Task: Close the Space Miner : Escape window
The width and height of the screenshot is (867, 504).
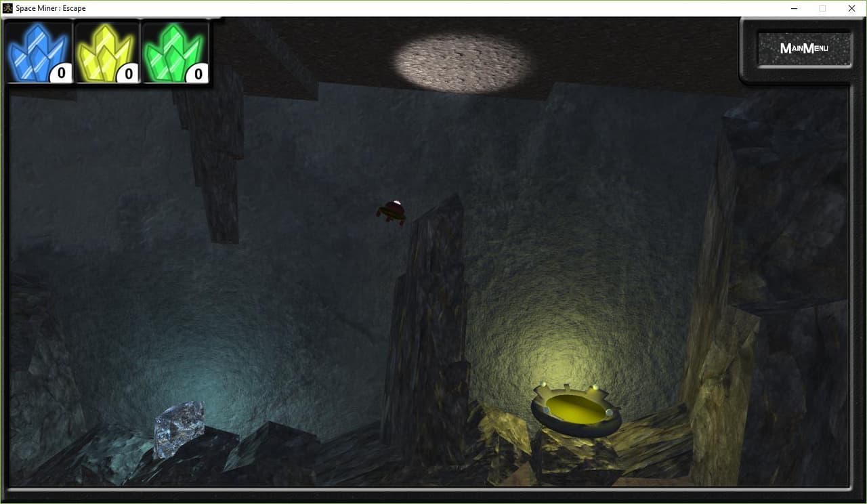Action: 852,8
